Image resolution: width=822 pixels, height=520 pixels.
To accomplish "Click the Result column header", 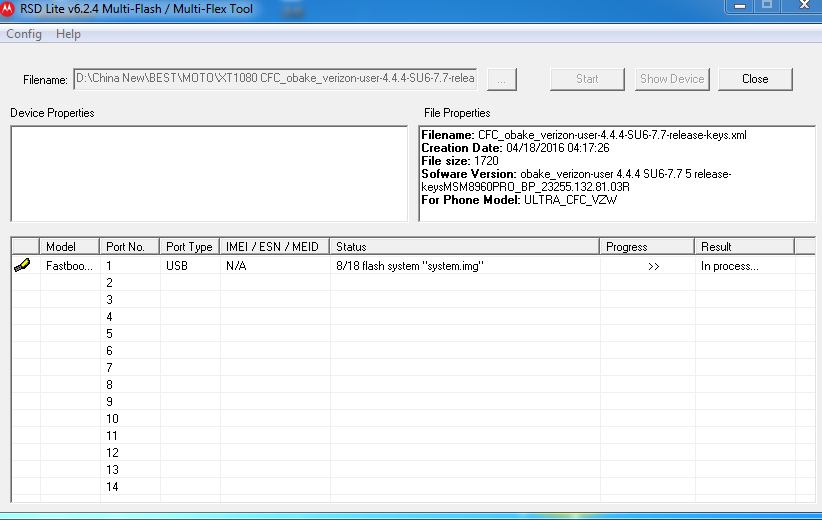I will [744, 246].
